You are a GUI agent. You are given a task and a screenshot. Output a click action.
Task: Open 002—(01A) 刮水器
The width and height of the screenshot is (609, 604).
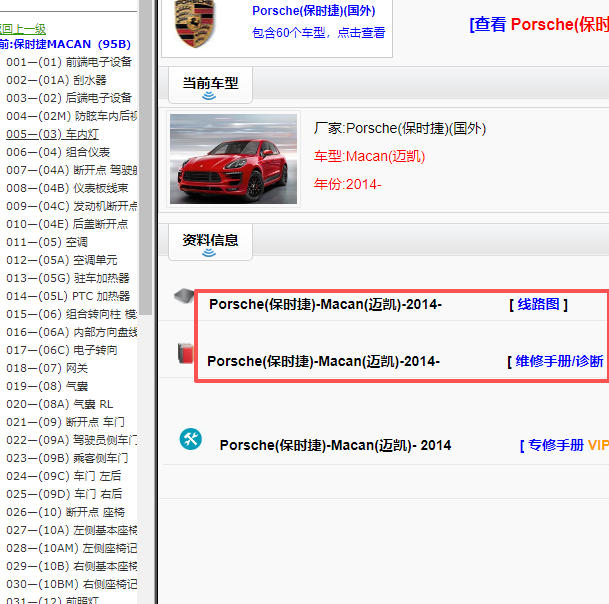coord(56,80)
